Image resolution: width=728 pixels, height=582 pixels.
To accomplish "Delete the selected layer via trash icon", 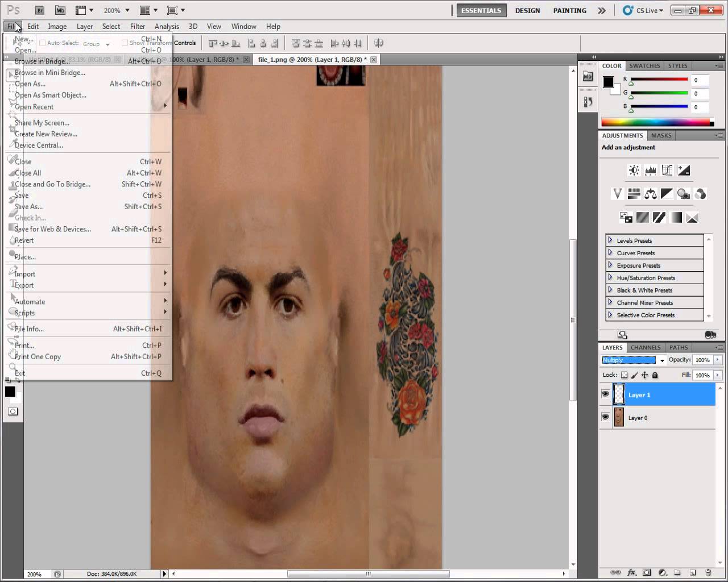I will click(708, 573).
